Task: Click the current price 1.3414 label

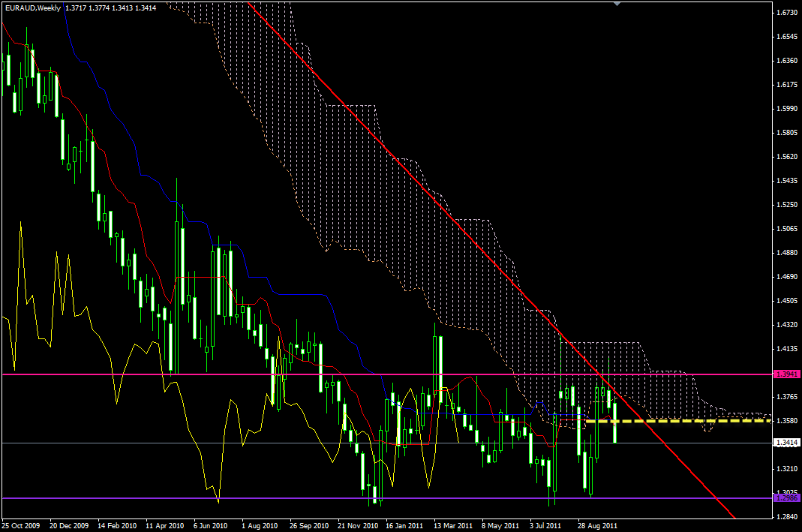Action: point(786,443)
